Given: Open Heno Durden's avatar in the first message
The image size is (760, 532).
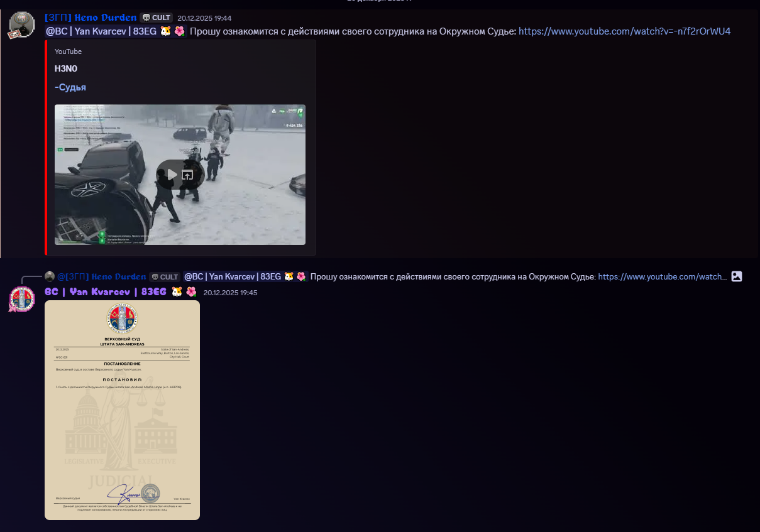Looking at the screenshot, I should coord(22,26).
